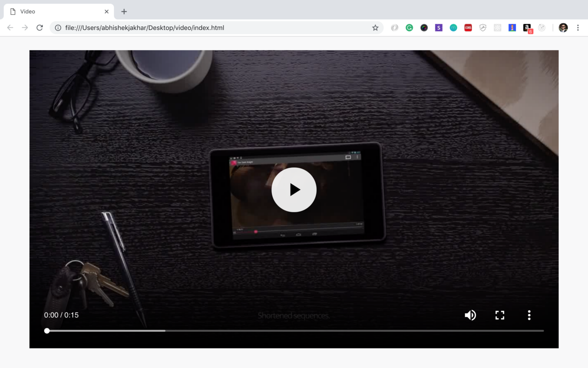Open the Lighthouse extension

(512, 28)
